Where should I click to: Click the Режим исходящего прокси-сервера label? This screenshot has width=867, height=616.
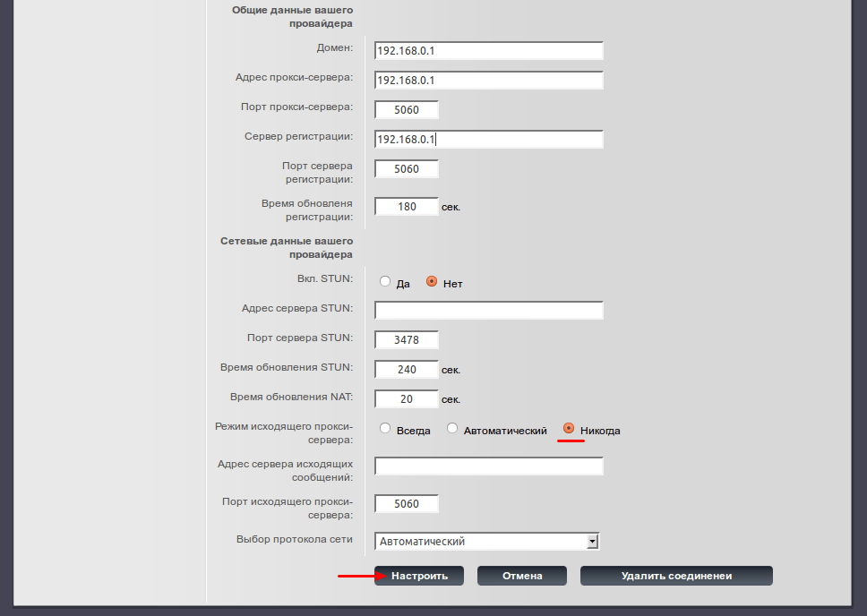(x=284, y=433)
